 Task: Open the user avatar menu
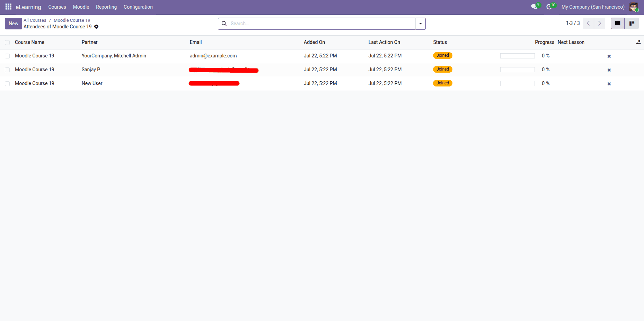pyautogui.click(x=634, y=7)
